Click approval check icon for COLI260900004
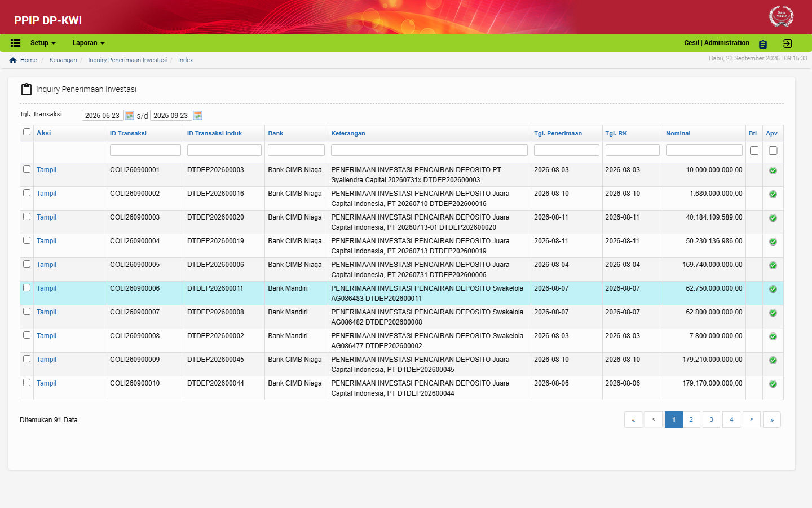This screenshot has width=812, height=508. pos(773,242)
